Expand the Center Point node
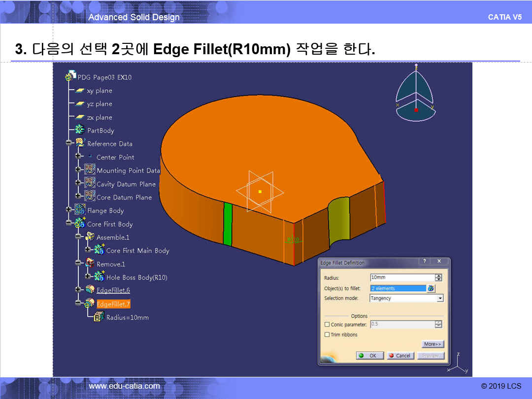 click(78, 156)
